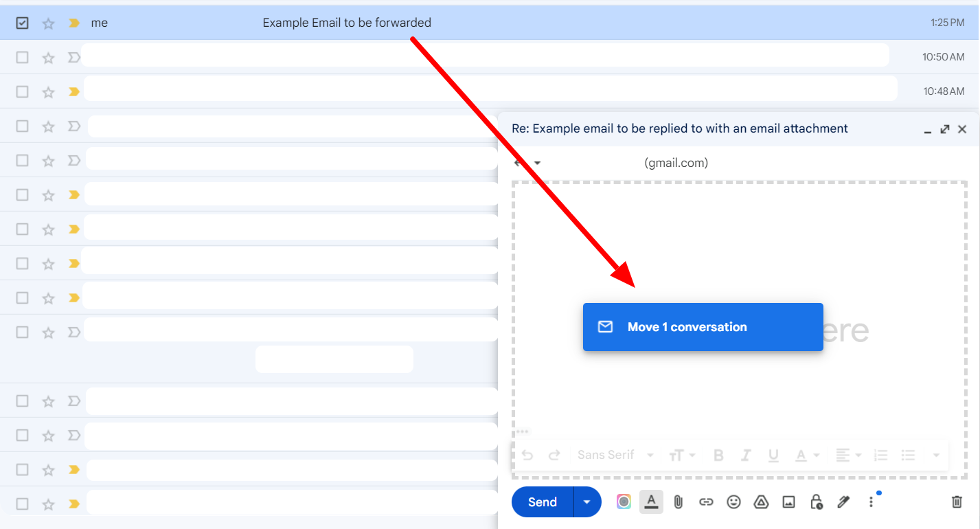
Task: Apply italic formatting in the reply
Action: pyautogui.click(x=746, y=455)
